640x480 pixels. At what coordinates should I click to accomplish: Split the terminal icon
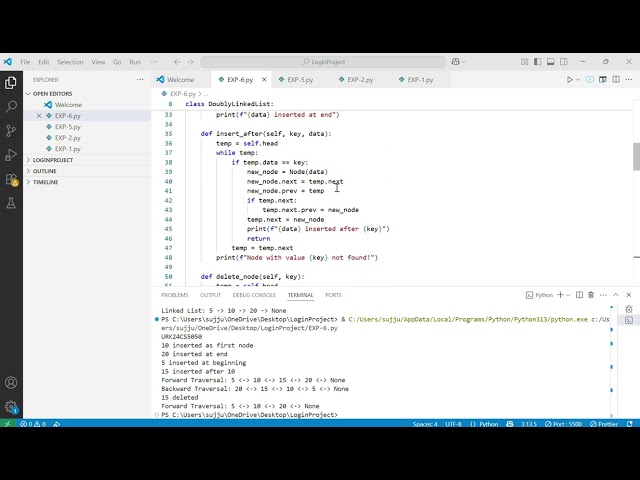579,295
